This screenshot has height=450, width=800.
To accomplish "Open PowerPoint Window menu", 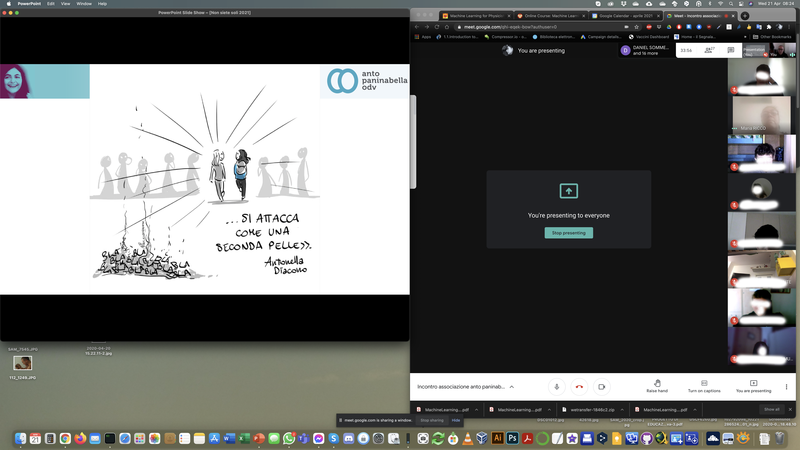I will point(84,4).
